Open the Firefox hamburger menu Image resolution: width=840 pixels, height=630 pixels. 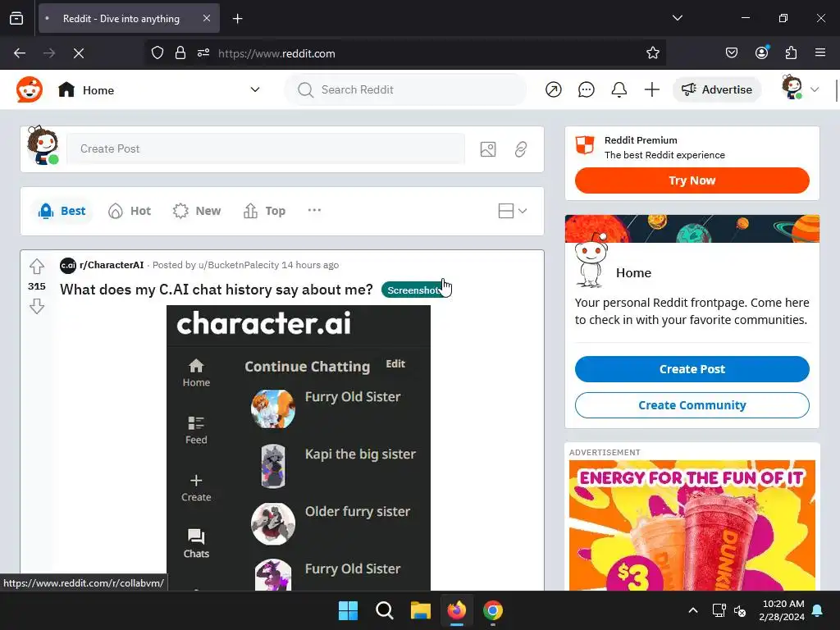click(x=820, y=52)
